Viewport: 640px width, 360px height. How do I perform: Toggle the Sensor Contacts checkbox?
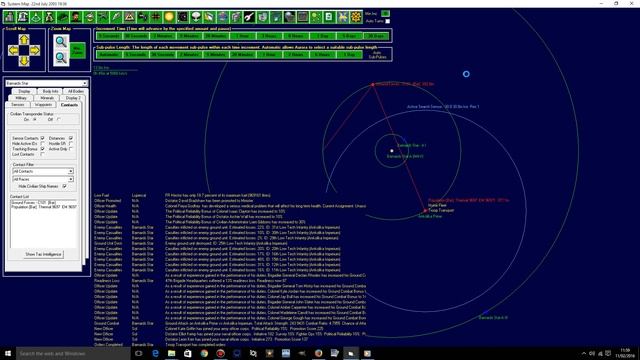point(42,138)
